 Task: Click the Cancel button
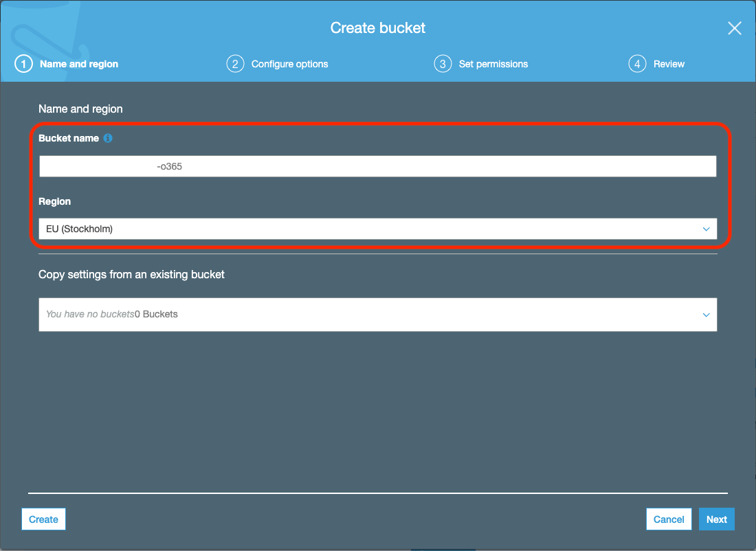pyautogui.click(x=669, y=519)
